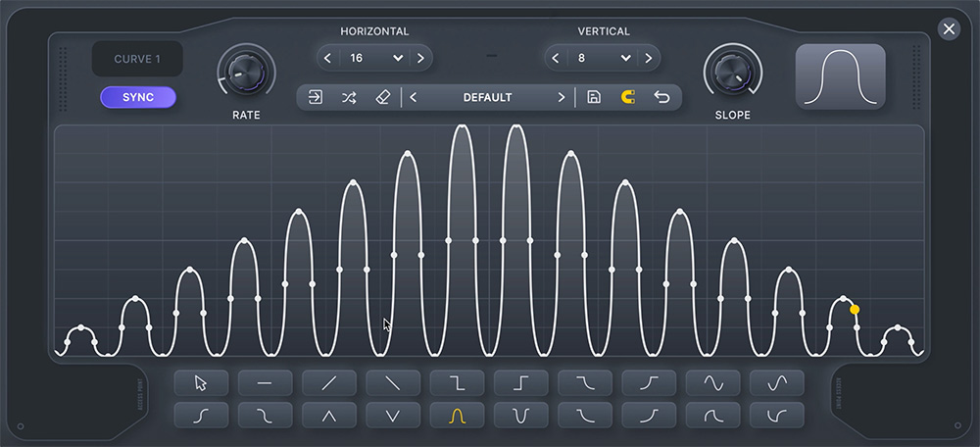Click the CURVE 1 name field
Image resolution: width=980 pixels, height=447 pixels.
(x=137, y=60)
